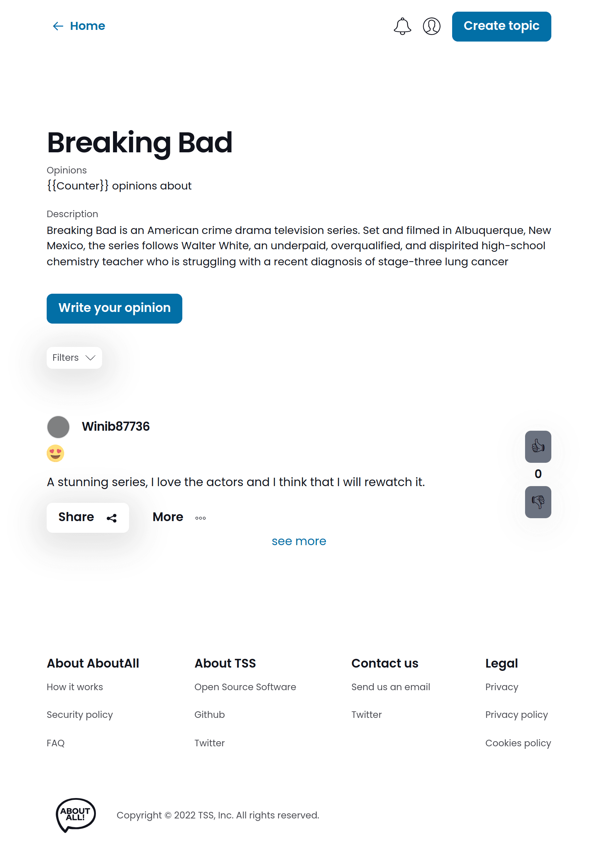Image resolution: width=598 pixels, height=868 pixels.
Task: Open the How it works link
Action: (x=74, y=687)
